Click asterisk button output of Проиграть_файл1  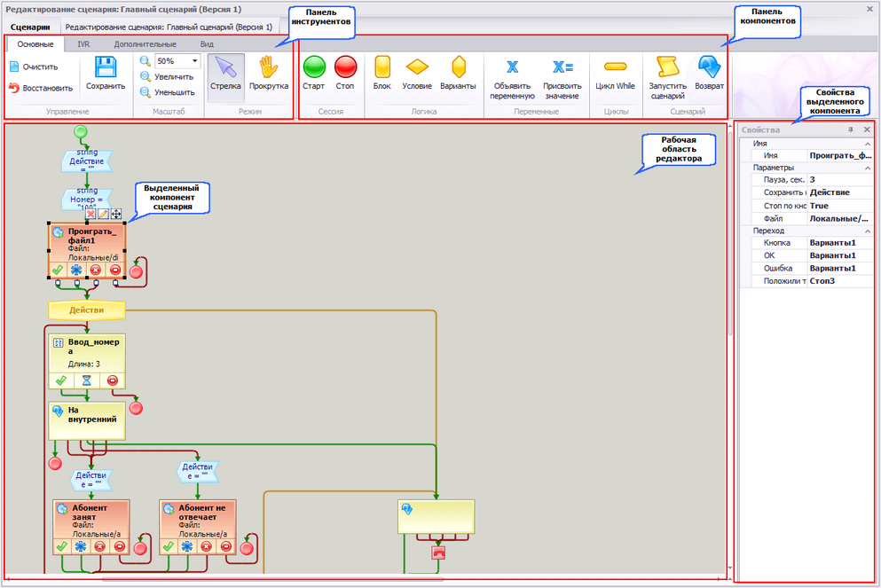(76, 270)
